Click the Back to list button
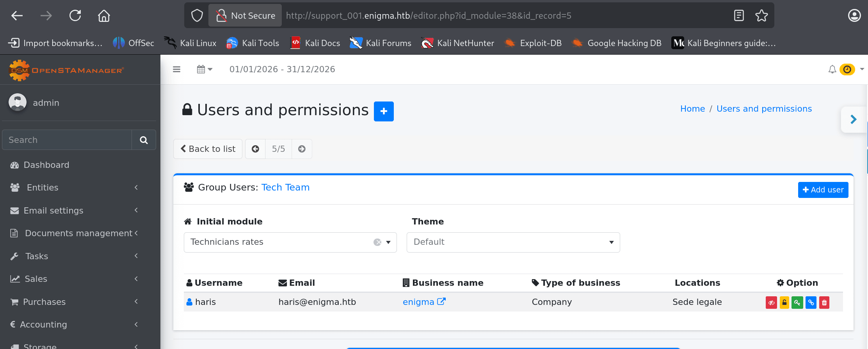This screenshot has height=349, width=868. click(x=208, y=149)
